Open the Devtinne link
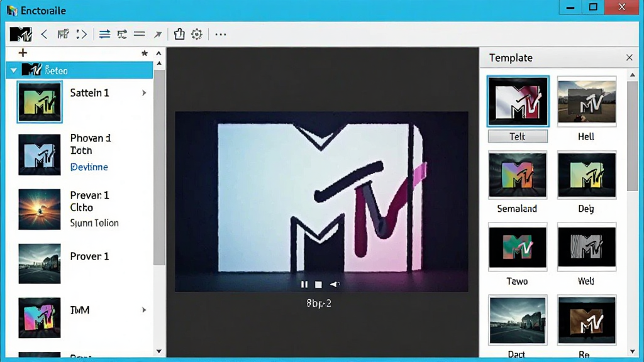This screenshot has height=362, width=644. [x=89, y=167]
